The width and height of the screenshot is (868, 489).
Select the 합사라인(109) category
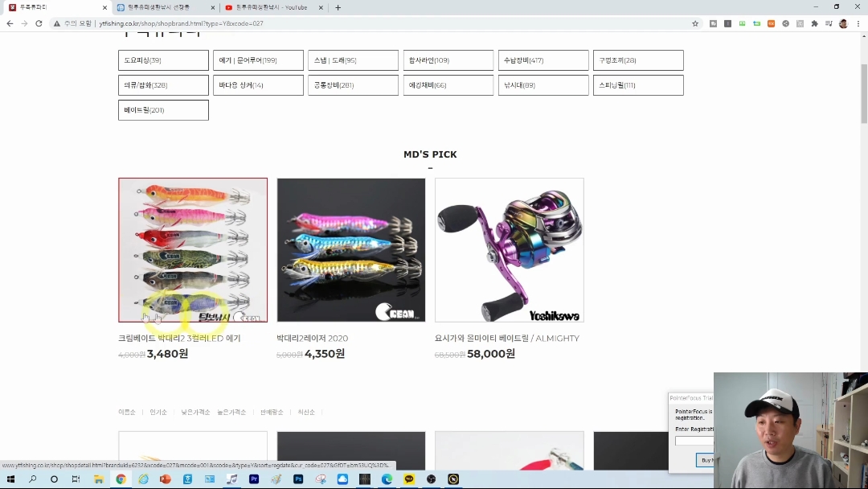pos(448,60)
